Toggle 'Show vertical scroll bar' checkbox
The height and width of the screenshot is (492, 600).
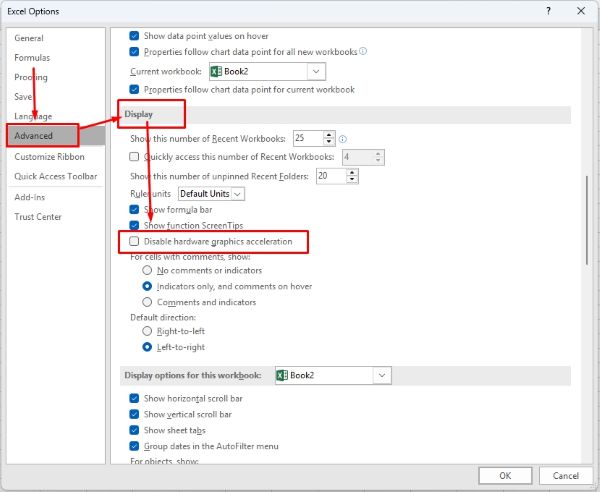coord(134,414)
